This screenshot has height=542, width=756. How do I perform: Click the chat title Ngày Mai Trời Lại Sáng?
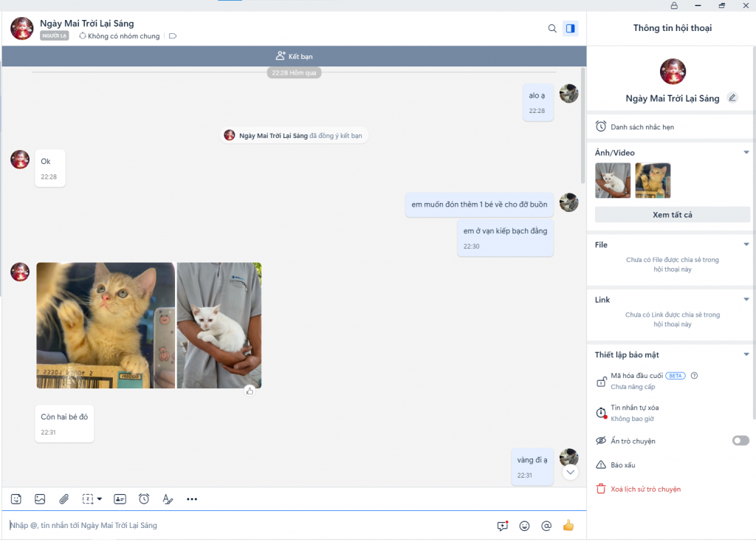coord(87,23)
